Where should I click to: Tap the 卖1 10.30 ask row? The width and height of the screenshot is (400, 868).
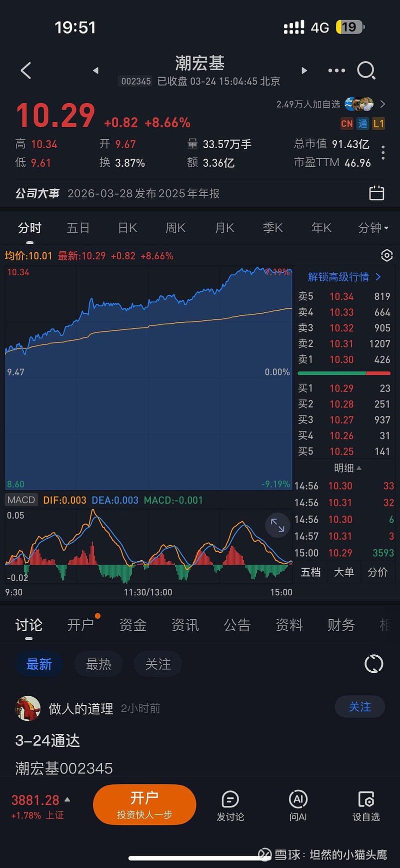coord(344,359)
